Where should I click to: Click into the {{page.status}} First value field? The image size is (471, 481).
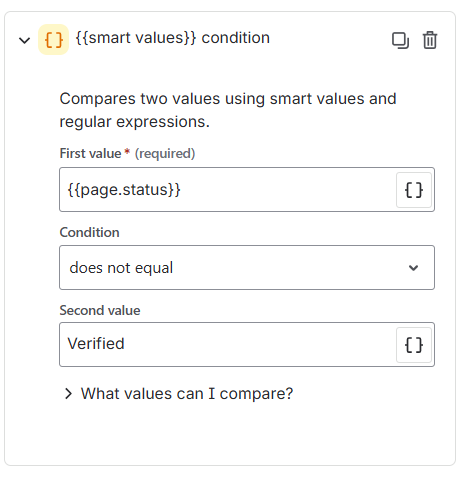(x=228, y=190)
